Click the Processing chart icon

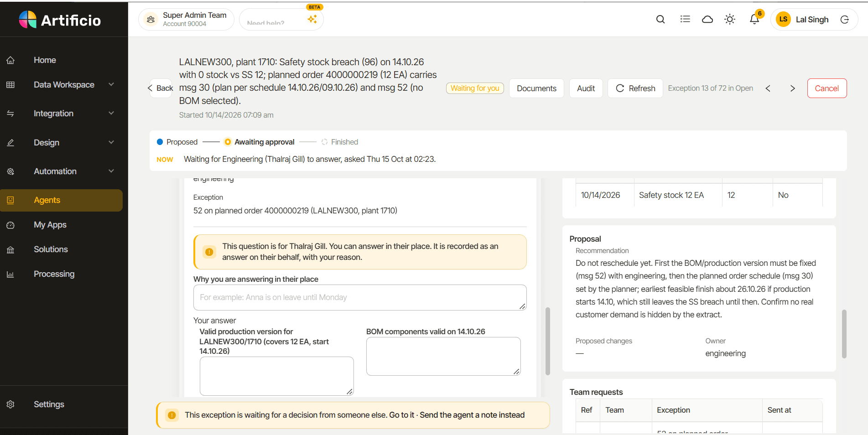click(x=10, y=274)
